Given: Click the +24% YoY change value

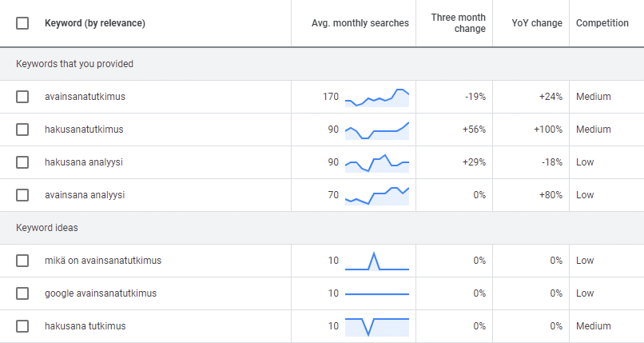Looking at the screenshot, I should click(551, 97).
